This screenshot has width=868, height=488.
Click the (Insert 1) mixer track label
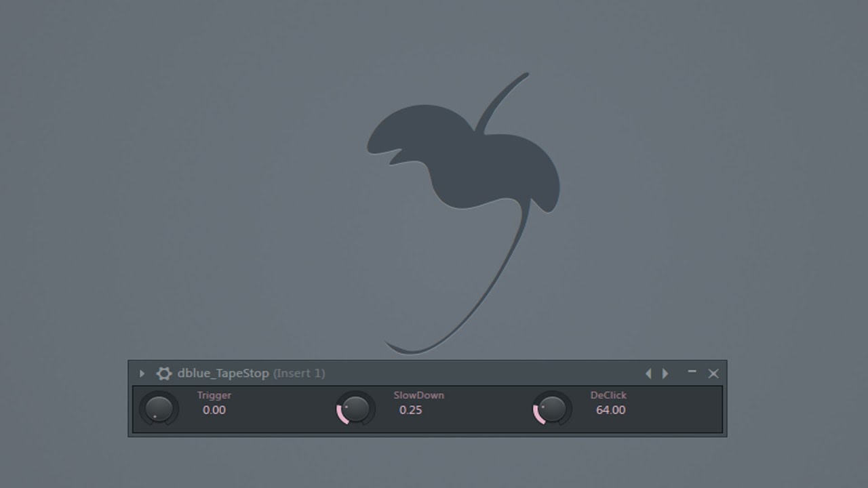click(x=299, y=373)
